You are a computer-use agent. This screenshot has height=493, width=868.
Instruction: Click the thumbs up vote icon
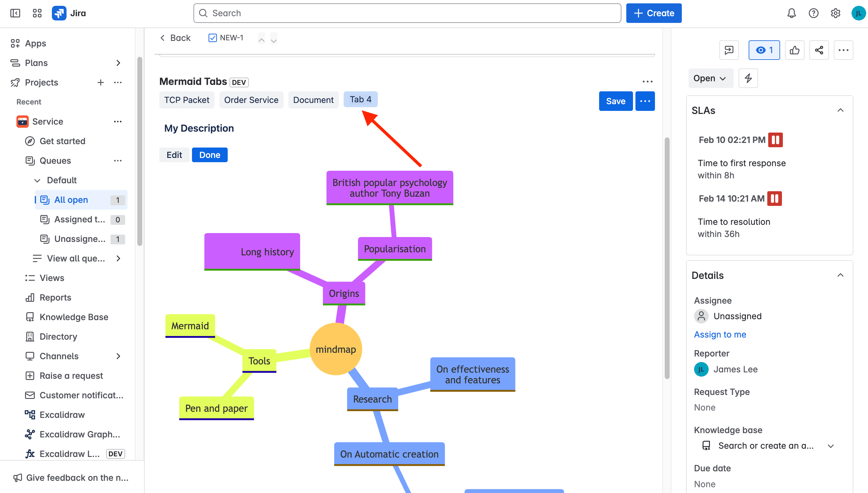coord(794,50)
